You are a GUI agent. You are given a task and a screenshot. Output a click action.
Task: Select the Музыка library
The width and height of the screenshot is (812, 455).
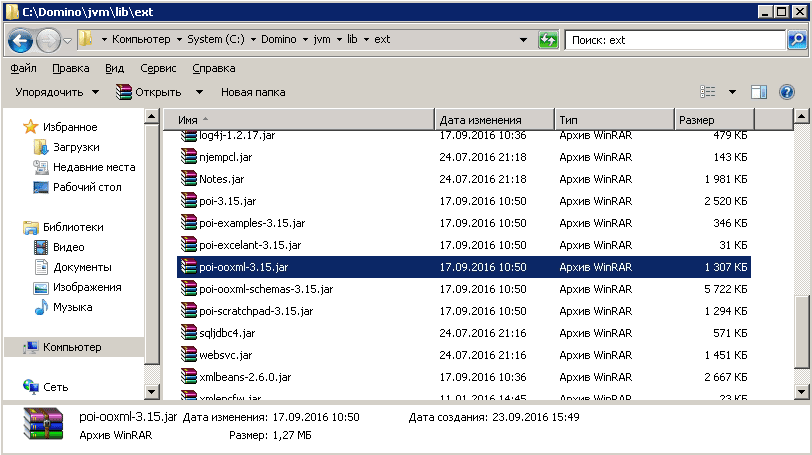pos(72,307)
